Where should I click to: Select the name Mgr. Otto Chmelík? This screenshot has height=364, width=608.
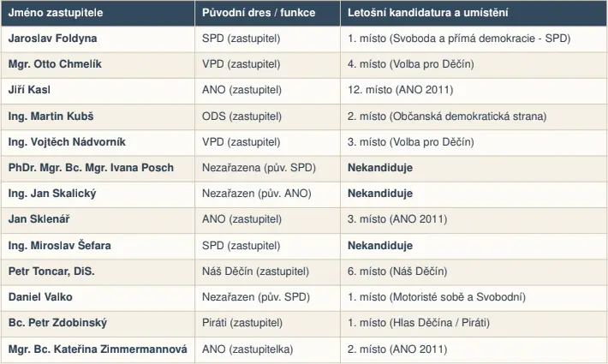pos(55,64)
